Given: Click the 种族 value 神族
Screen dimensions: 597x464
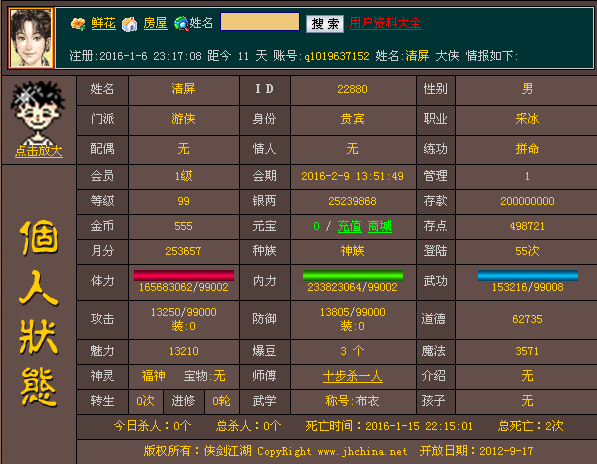Looking at the screenshot, I should click(352, 251).
